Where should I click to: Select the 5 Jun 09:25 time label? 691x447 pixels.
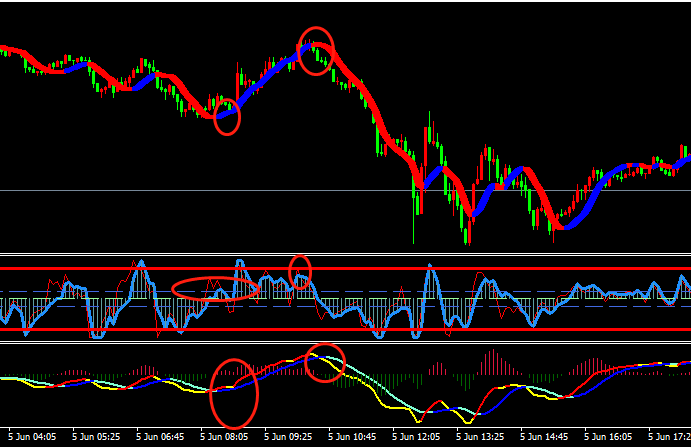tap(288, 437)
